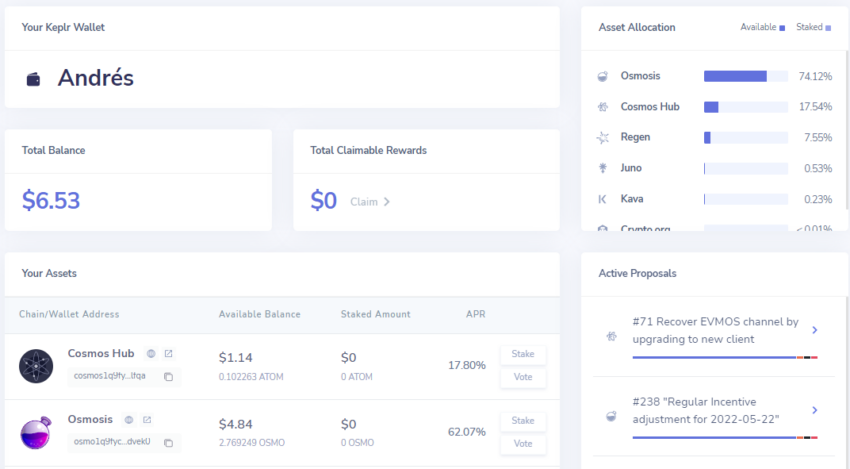Copy the Cosmos Hub wallet address
Screen dimensions: 850x469
169,377
